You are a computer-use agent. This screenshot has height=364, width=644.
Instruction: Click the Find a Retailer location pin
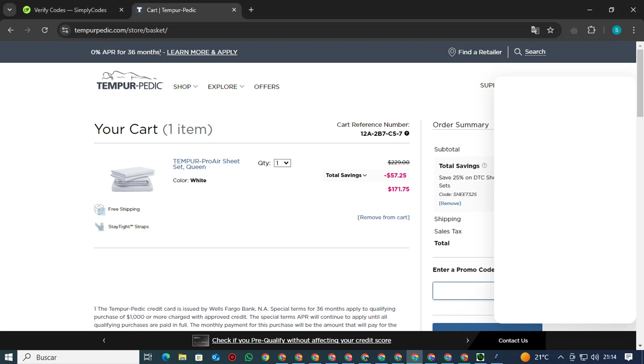coord(452,52)
